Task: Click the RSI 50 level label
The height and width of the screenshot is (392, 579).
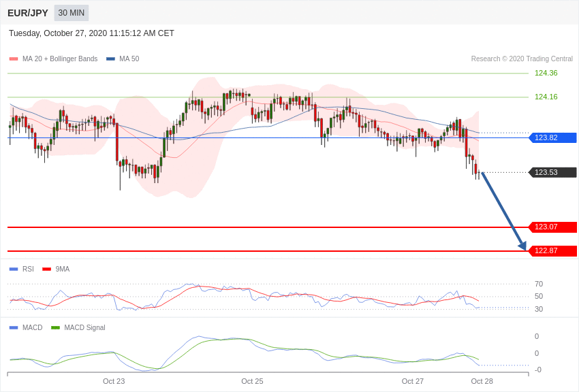Action: [x=539, y=296]
